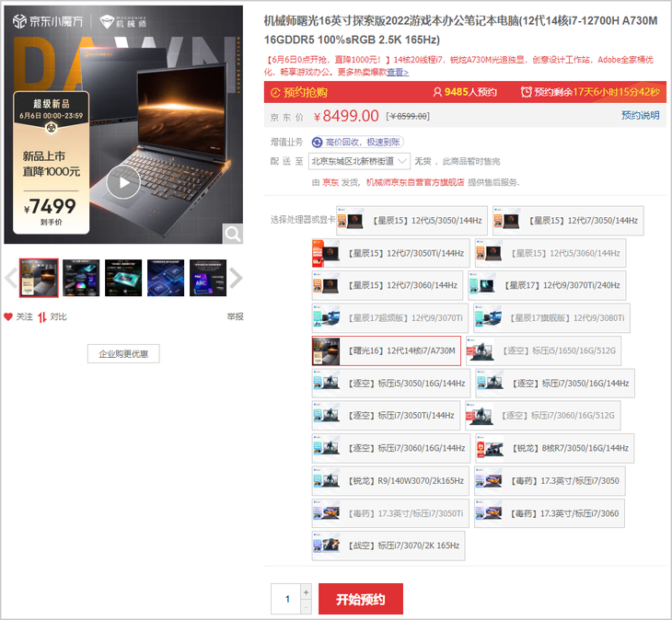Click the 预约抢购 clock icon
The height and width of the screenshot is (620, 672).
(x=275, y=93)
